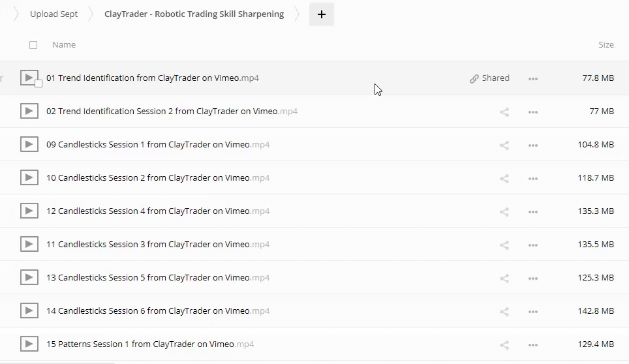Screen dimensions: 629x364
Task: Click share icon for 13 Candlesticks Session 5
Action: pyautogui.click(x=504, y=278)
